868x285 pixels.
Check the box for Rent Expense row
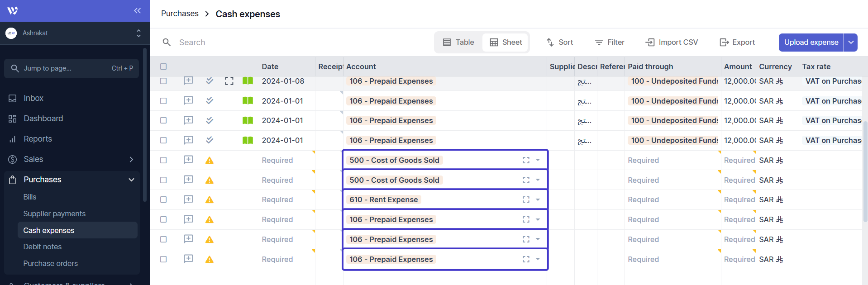pos(163,200)
